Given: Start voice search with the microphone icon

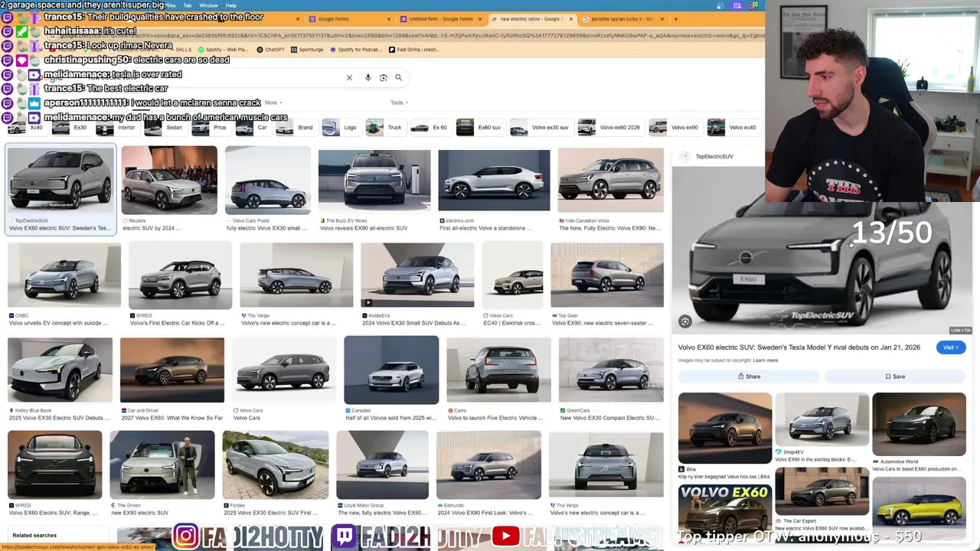Looking at the screenshot, I should [x=368, y=77].
